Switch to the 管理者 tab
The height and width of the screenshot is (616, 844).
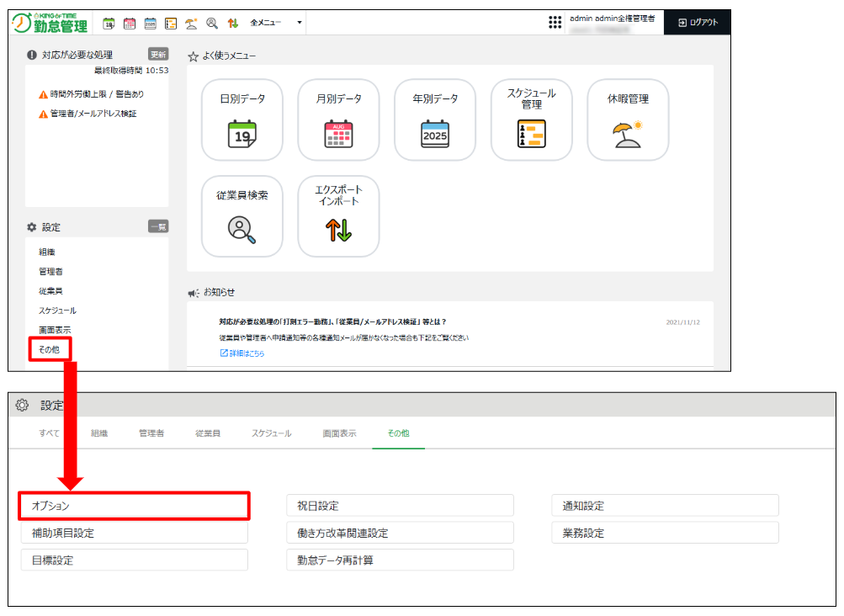coord(151,433)
